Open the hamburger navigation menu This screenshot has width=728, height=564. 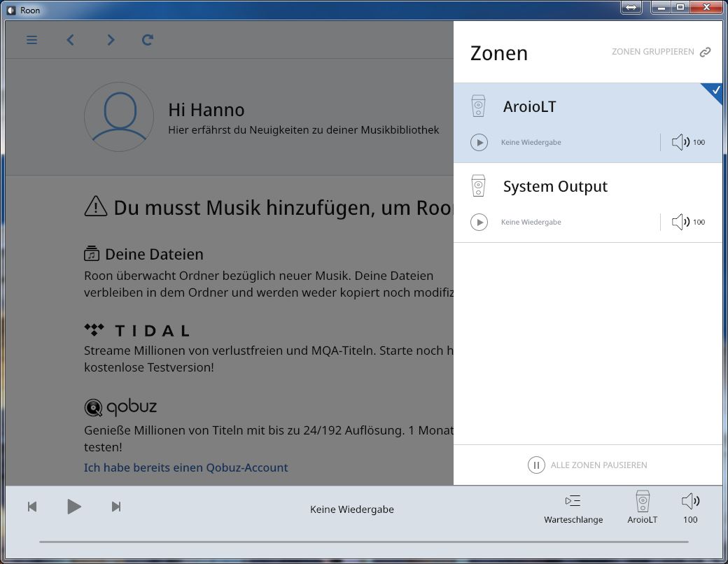pyautogui.click(x=31, y=40)
